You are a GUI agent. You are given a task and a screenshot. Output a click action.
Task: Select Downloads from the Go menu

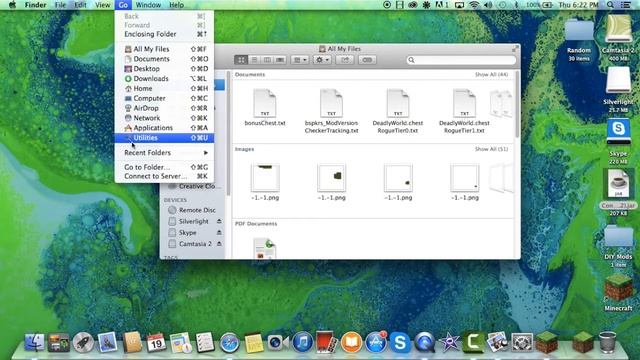coord(164,79)
